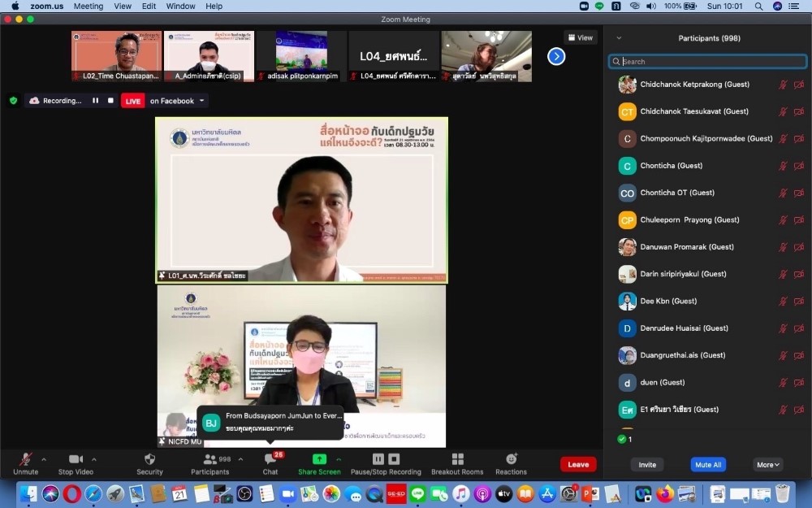Open the Reactions emoji menu
This screenshot has width=812, height=508.
511,460
